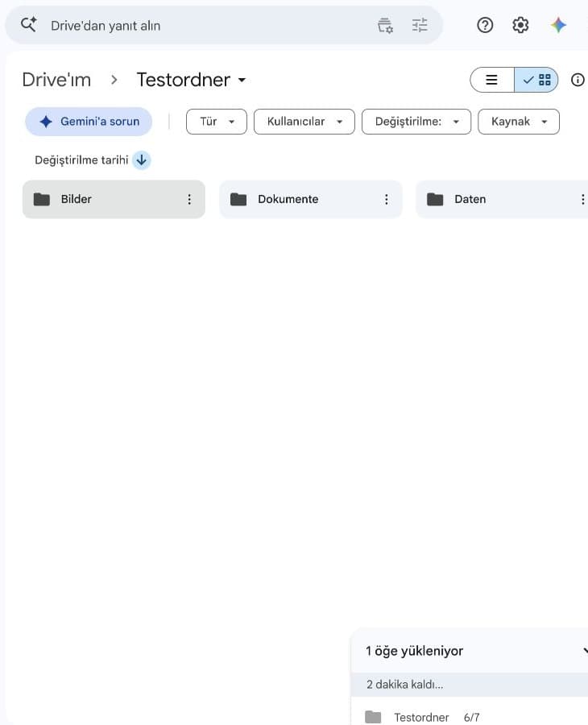Screen dimensions: 588x725
Task: Open the settings gear icon
Action: point(520,25)
